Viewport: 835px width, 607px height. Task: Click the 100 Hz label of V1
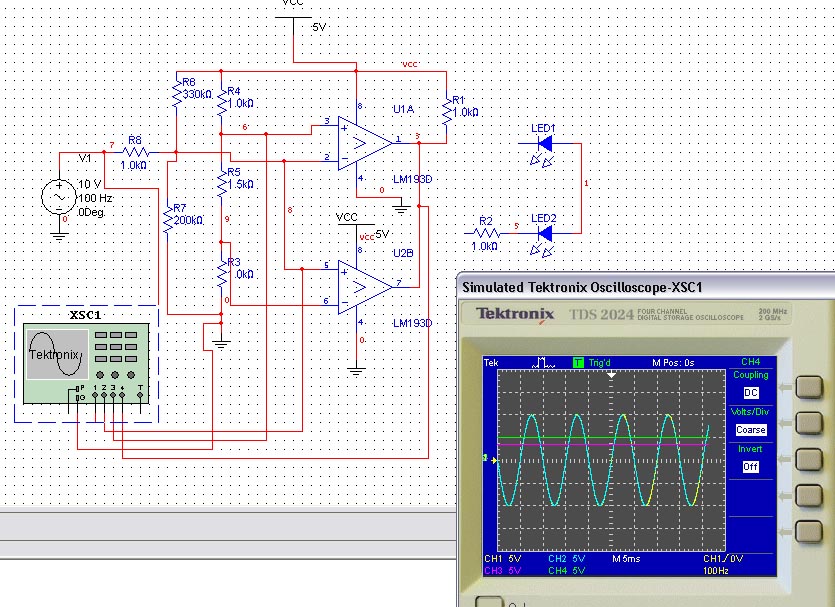95,198
